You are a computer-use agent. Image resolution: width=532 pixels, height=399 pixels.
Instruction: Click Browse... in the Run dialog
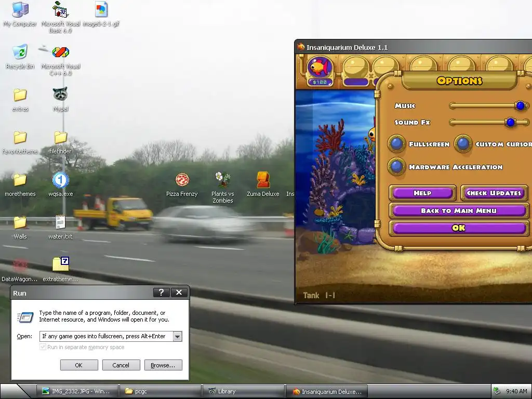163,365
